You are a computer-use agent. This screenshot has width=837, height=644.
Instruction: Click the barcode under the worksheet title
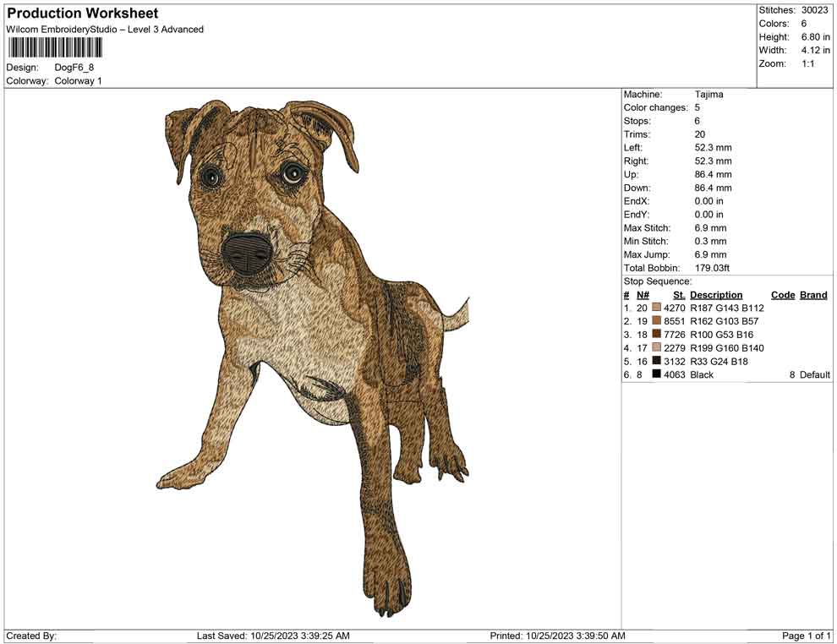54,48
